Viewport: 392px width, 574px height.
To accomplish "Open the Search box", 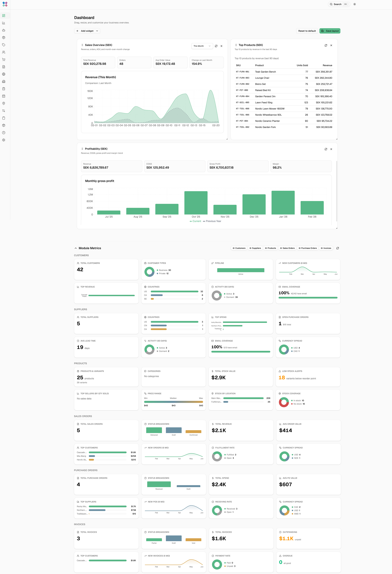I will pyautogui.click(x=339, y=4).
